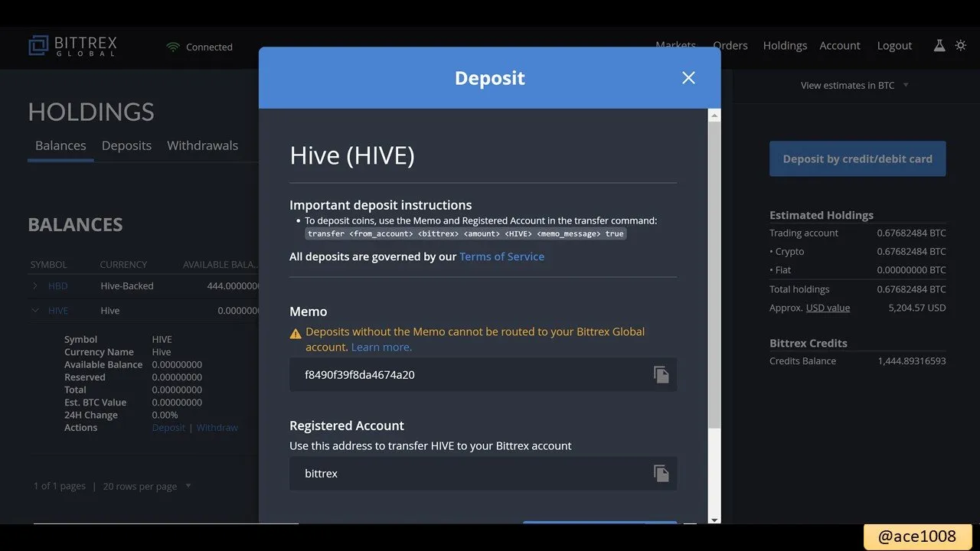Viewport: 980px width, 551px height.
Task: Click the warning triangle beside Memo notice
Action: 296,333
